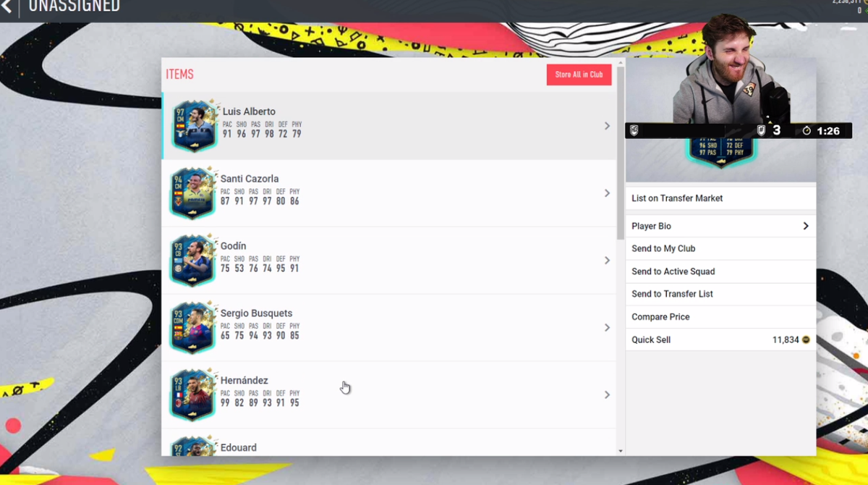This screenshot has height=485, width=868.
Task: Open Player Bio option
Action: pos(720,226)
